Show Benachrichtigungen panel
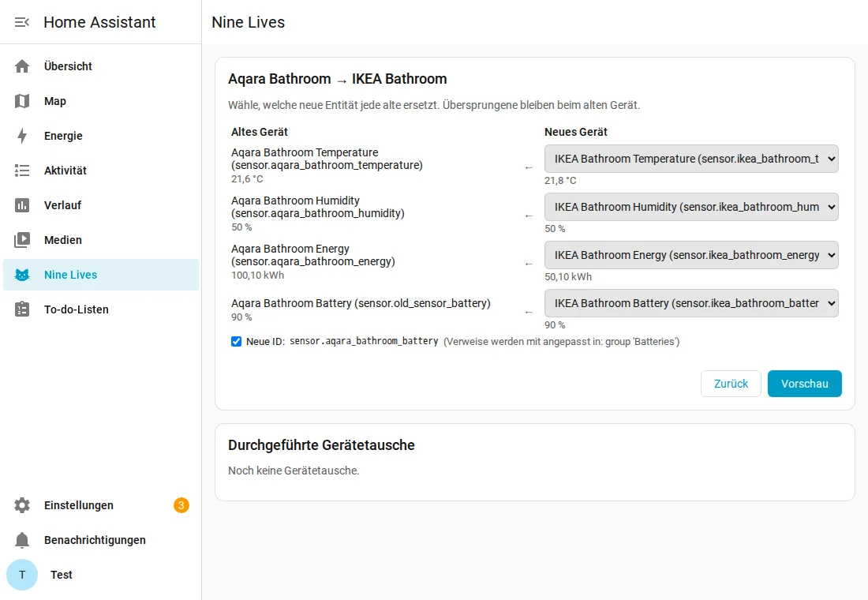 click(x=101, y=540)
